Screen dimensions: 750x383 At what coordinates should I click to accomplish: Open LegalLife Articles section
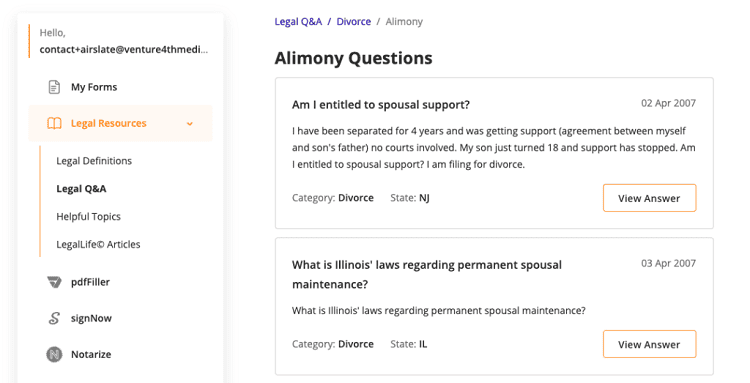point(98,244)
